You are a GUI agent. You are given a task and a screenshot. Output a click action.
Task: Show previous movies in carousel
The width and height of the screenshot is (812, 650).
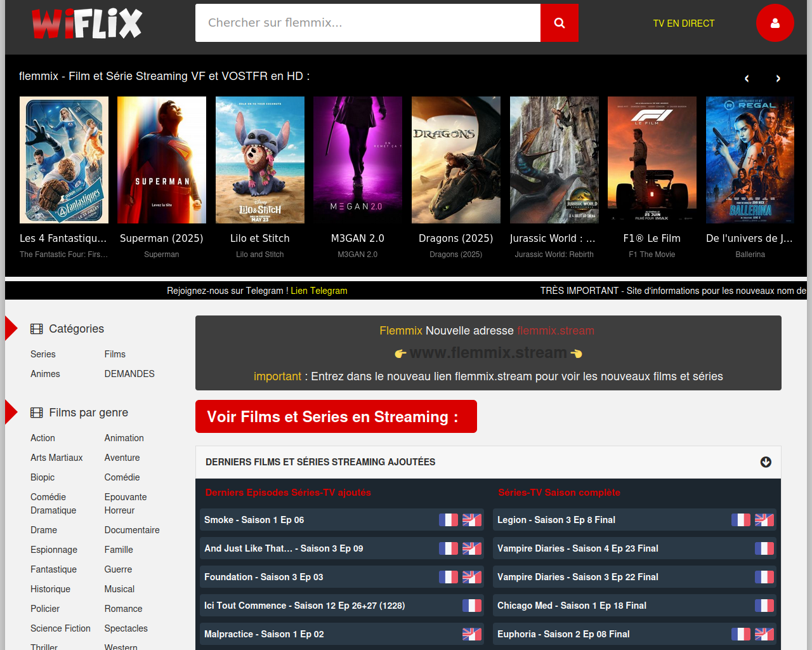pos(747,79)
